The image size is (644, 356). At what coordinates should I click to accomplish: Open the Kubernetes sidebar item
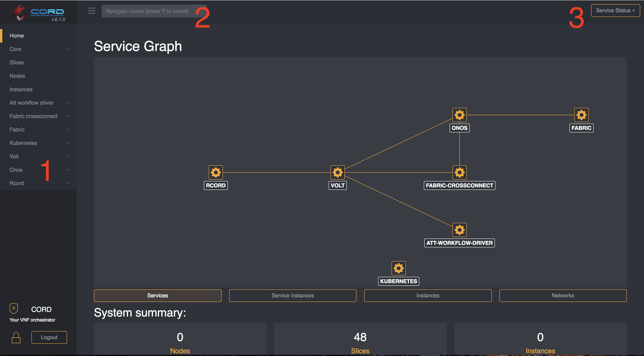click(38, 143)
